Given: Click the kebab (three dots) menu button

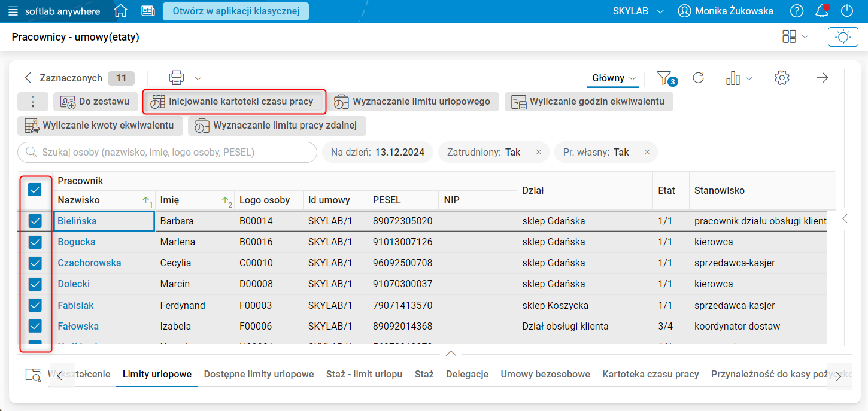Looking at the screenshot, I should tap(33, 101).
